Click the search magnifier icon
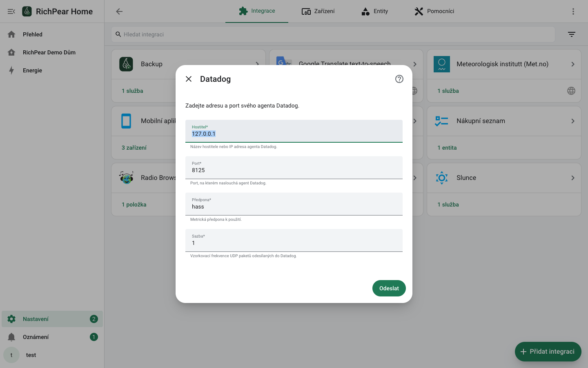Screen dimensions: 588x368 coord(118,34)
